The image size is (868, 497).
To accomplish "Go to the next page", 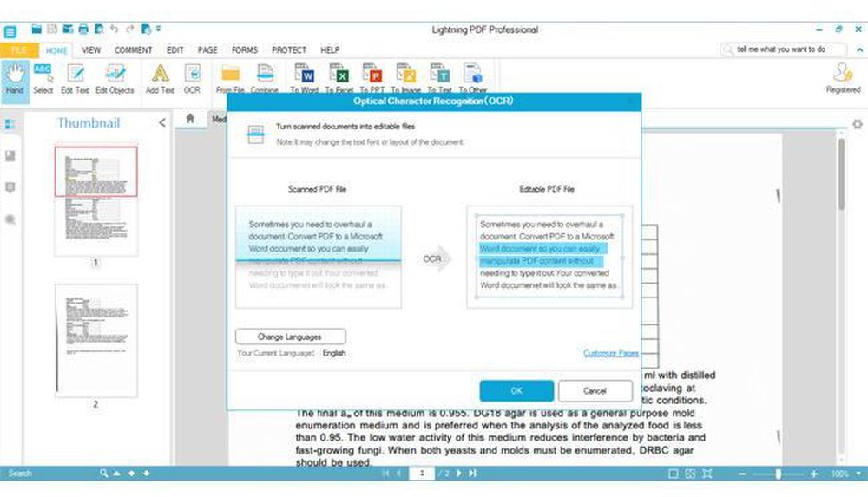I will point(459,474).
